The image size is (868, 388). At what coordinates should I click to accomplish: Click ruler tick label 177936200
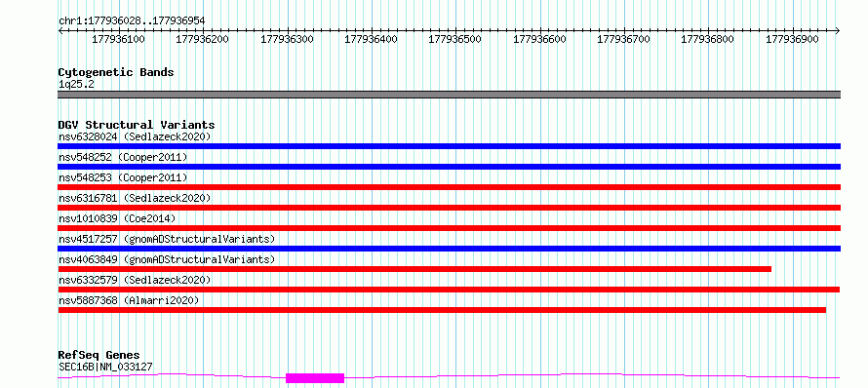point(203,40)
